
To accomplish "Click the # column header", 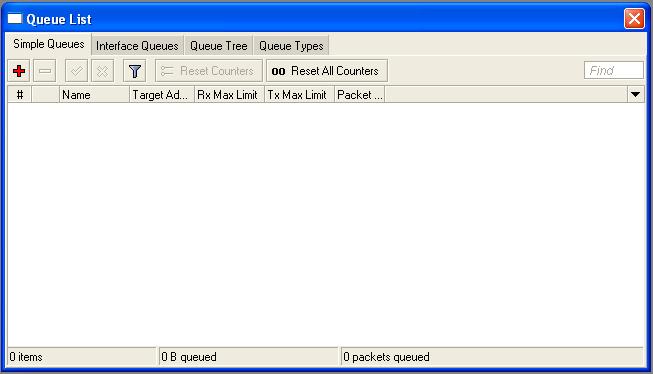I will pos(20,95).
